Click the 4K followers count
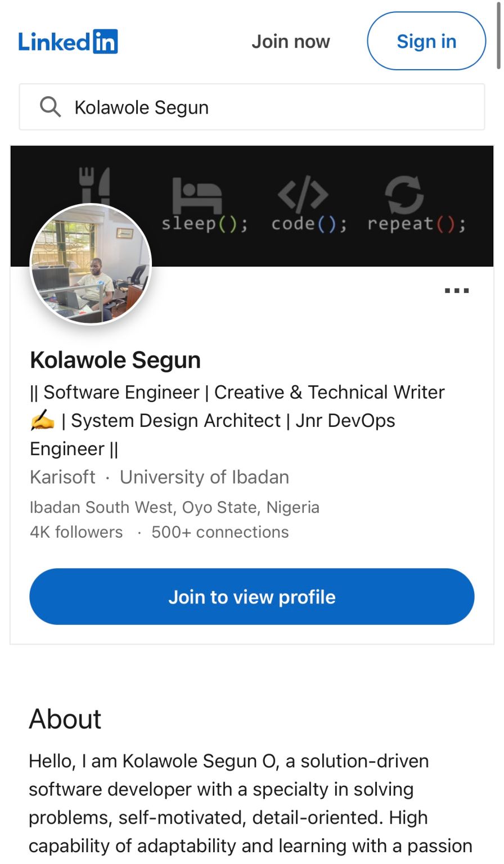The width and height of the screenshot is (504, 864). point(76,532)
